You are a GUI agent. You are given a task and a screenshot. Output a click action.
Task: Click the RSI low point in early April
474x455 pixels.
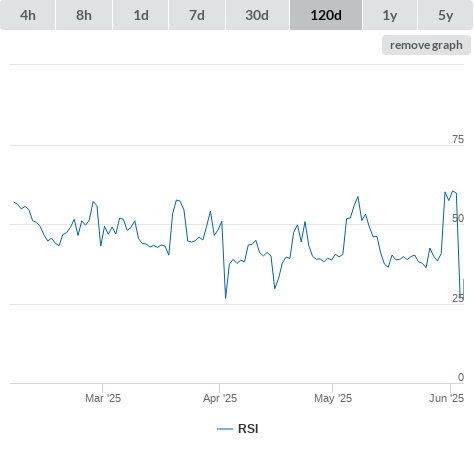click(226, 298)
